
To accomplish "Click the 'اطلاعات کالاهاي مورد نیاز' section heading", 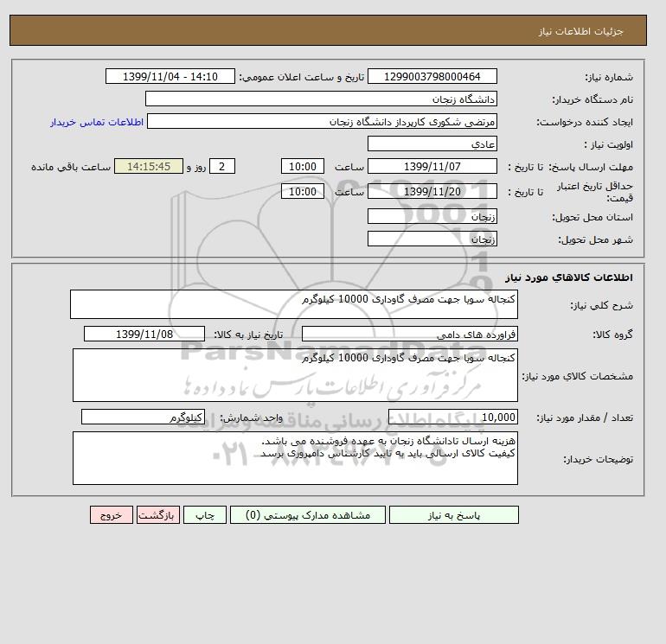I will pos(569,277).
